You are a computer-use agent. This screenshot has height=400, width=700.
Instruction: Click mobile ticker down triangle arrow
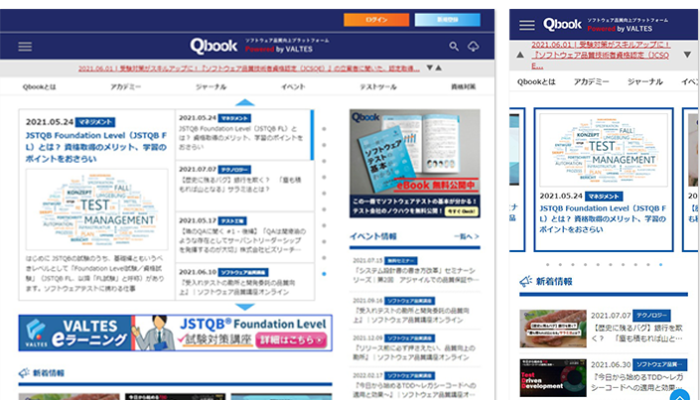click(x=687, y=55)
